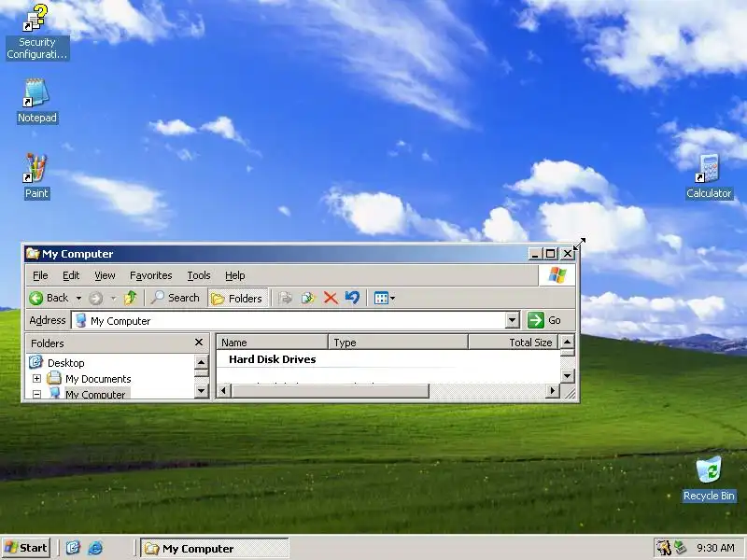Select the Notepad desktop icon

click(x=36, y=102)
